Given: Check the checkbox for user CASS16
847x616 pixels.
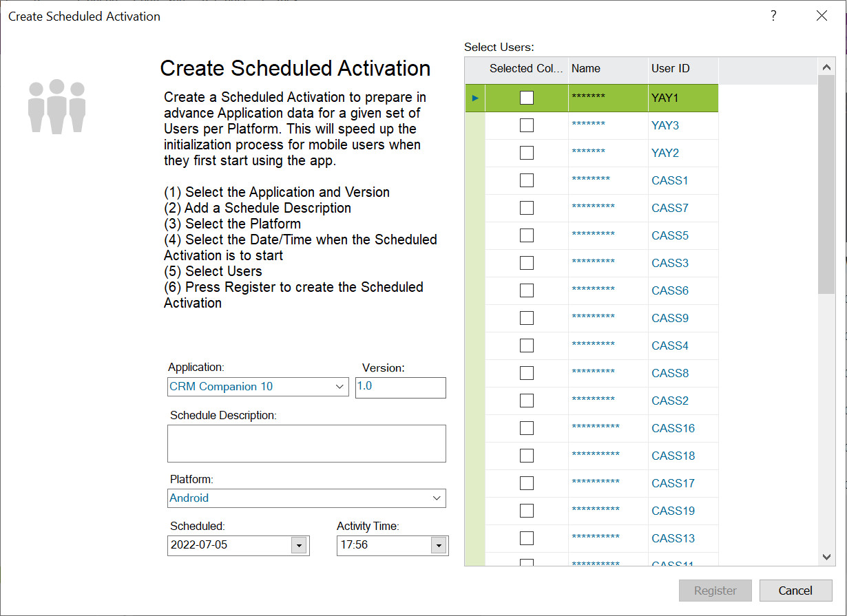Looking at the screenshot, I should 527,427.
